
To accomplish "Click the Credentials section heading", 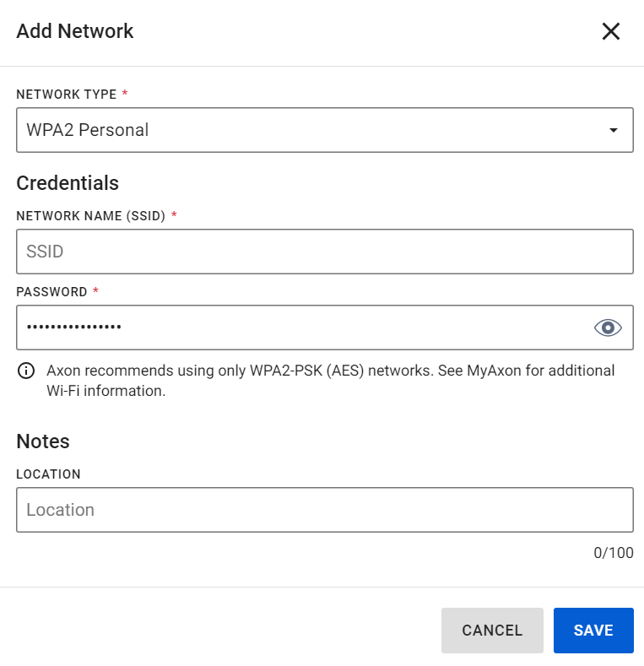I will (x=68, y=183).
